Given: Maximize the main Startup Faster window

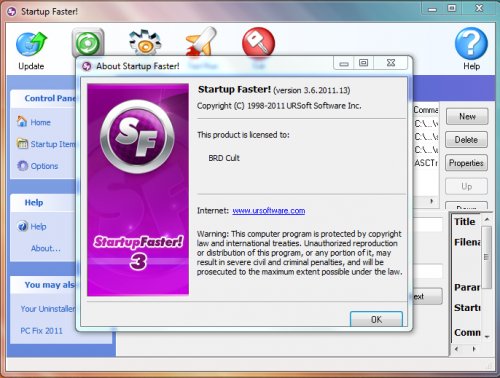Looking at the screenshot, I should click(x=452, y=9).
